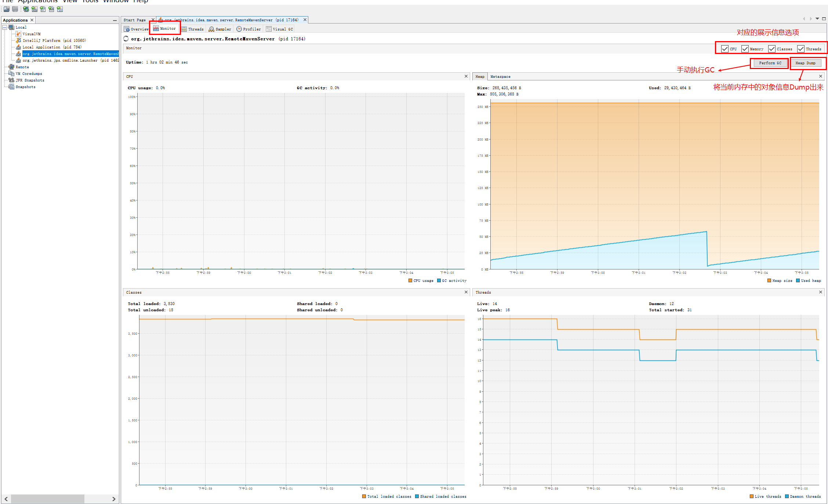This screenshot has height=504, width=828.
Task: Select the Metaspace memory tab
Action: point(500,76)
